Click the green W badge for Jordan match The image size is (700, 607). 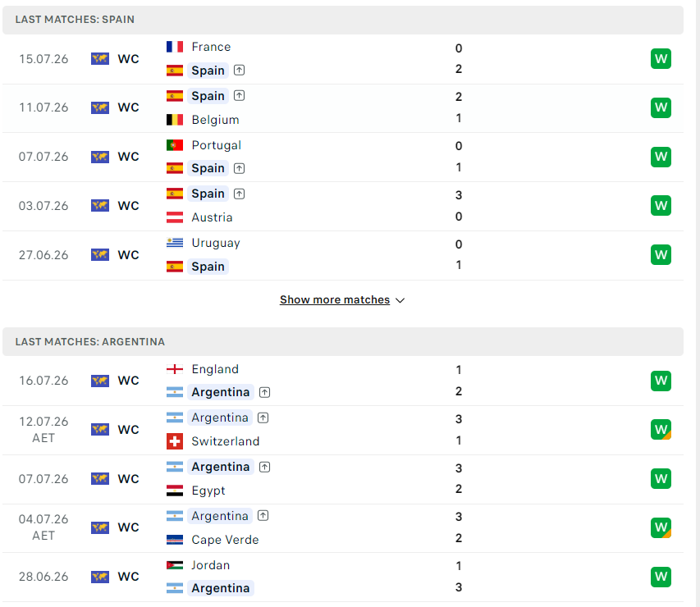661,577
